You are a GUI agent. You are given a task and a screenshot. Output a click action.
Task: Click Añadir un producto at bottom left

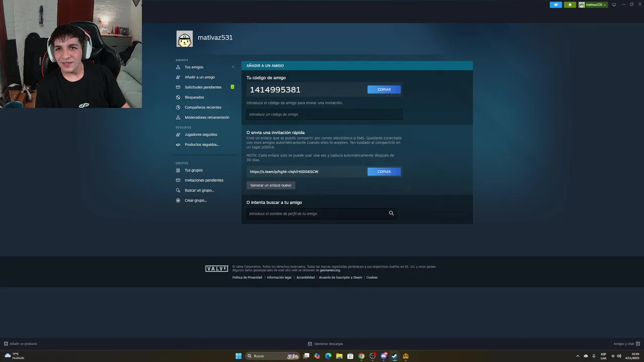[x=21, y=344]
